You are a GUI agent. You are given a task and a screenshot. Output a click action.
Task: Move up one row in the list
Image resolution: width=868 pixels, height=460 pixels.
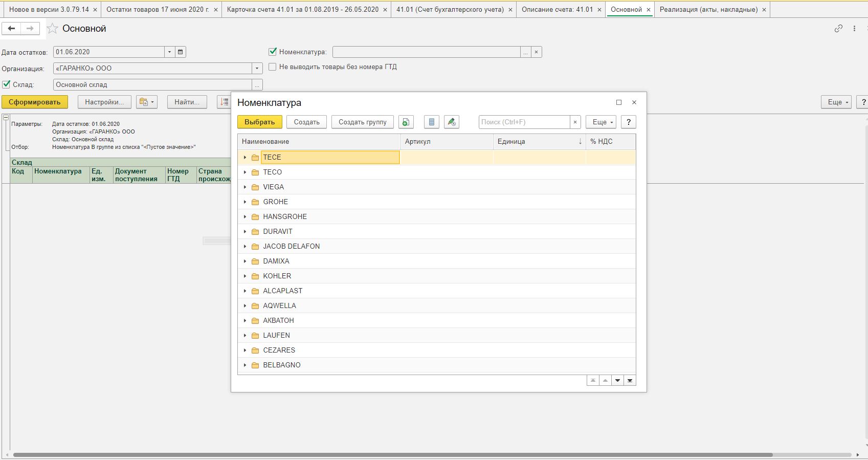[x=605, y=380]
